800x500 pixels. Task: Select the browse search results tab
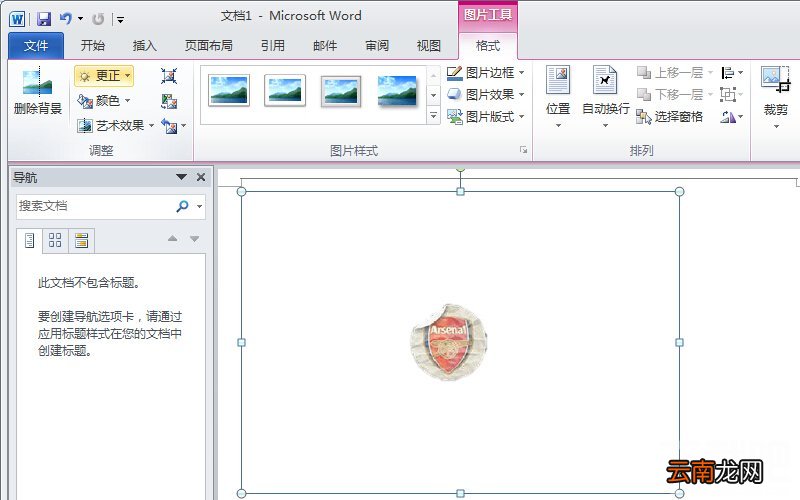click(x=81, y=240)
